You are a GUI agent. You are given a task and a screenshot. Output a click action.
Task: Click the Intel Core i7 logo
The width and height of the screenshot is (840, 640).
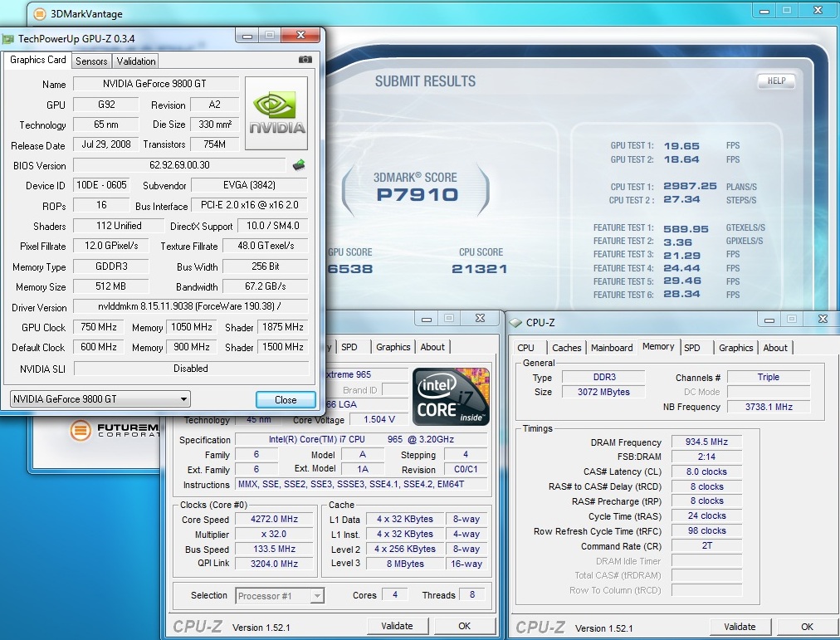tap(451, 397)
